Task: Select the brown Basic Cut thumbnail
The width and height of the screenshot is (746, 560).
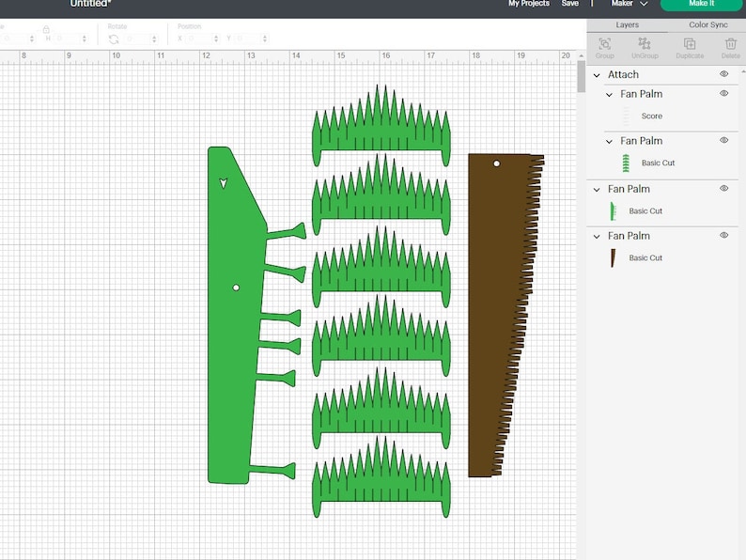Action: (614, 257)
